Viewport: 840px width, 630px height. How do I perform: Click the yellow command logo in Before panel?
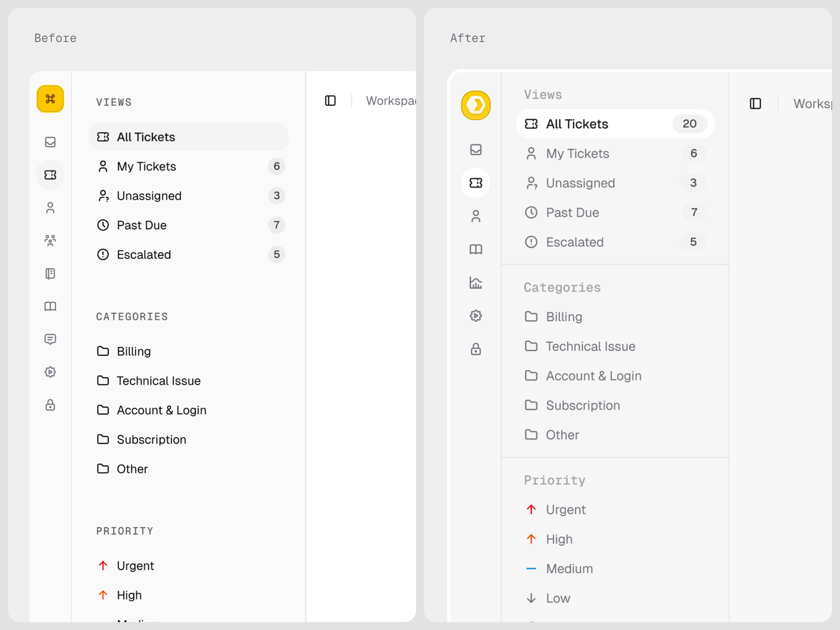coord(50,99)
